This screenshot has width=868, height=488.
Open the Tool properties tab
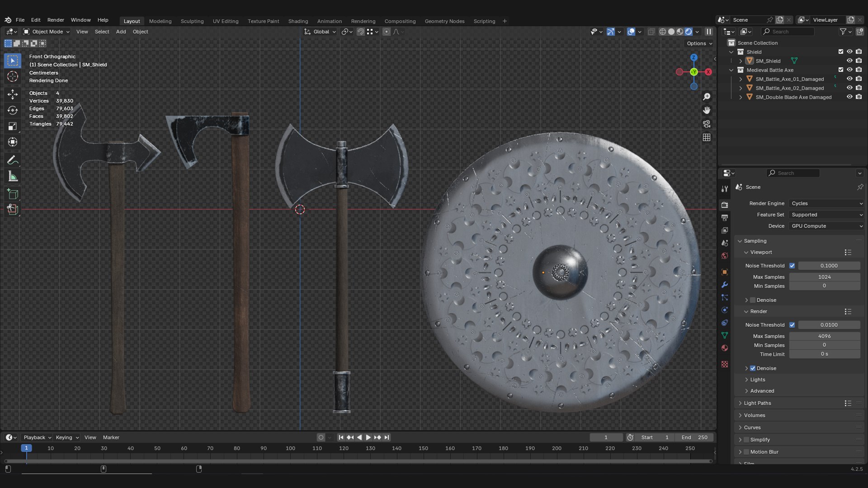[x=725, y=189]
